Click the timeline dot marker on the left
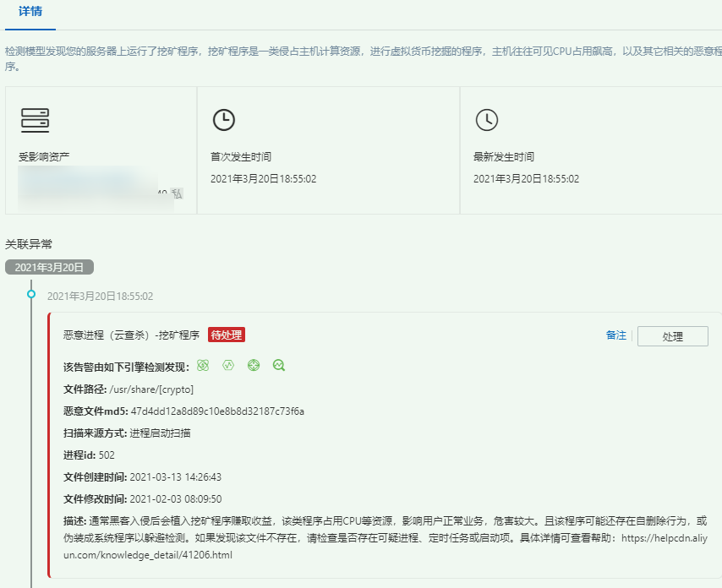The image size is (722, 588). [x=30, y=293]
